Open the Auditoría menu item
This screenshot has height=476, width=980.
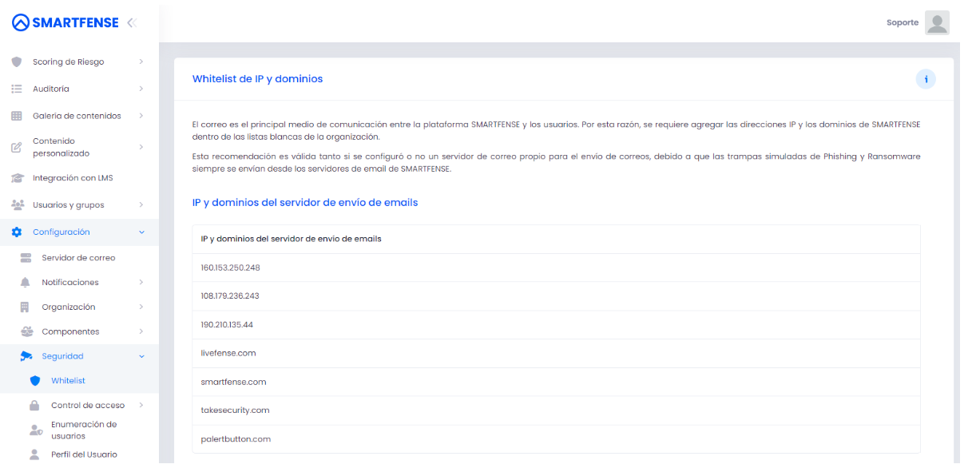(51, 89)
